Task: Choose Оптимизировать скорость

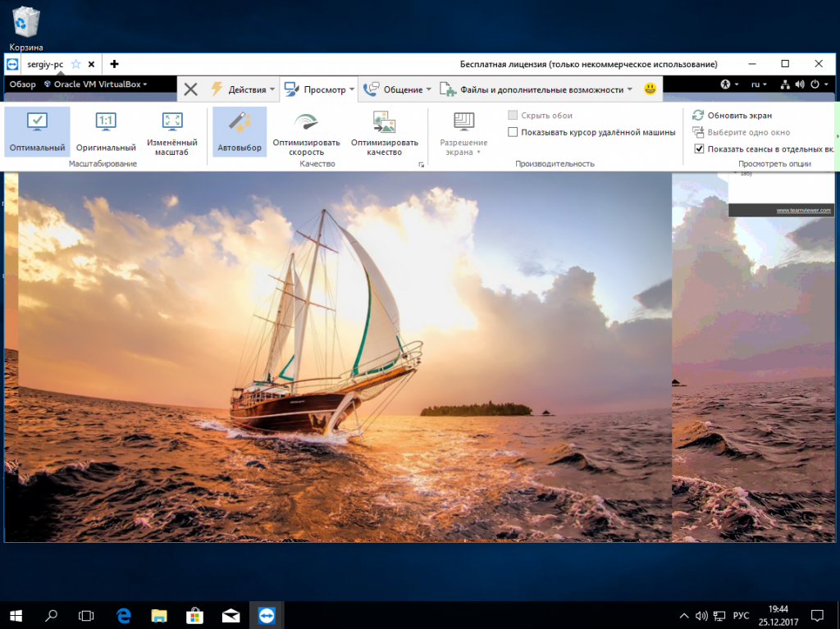Action: 306,134
